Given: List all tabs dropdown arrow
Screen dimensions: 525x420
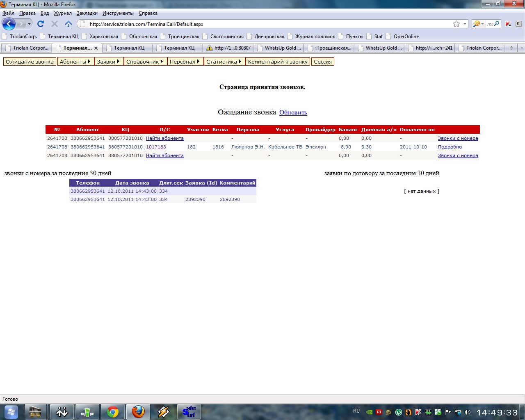Looking at the screenshot, I should 521,48.
